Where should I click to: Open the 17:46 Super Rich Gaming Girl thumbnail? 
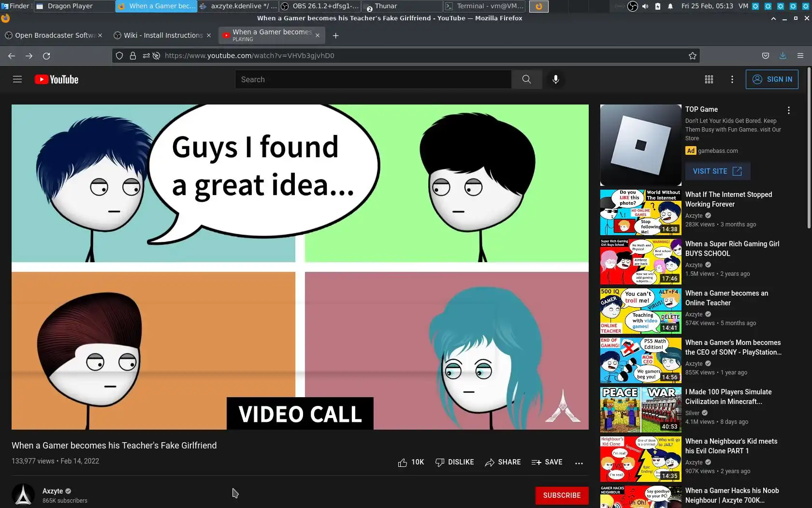[641, 262]
